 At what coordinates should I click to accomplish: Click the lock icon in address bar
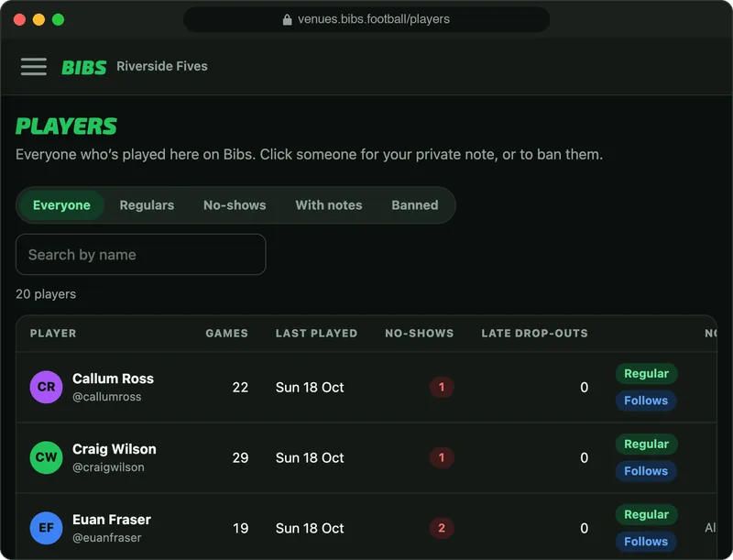(288, 19)
